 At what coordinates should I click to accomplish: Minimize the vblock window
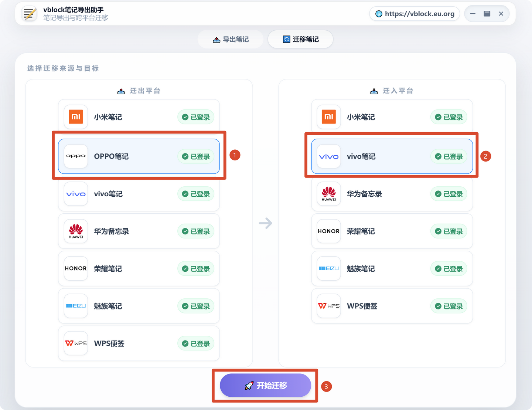pyautogui.click(x=473, y=14)
